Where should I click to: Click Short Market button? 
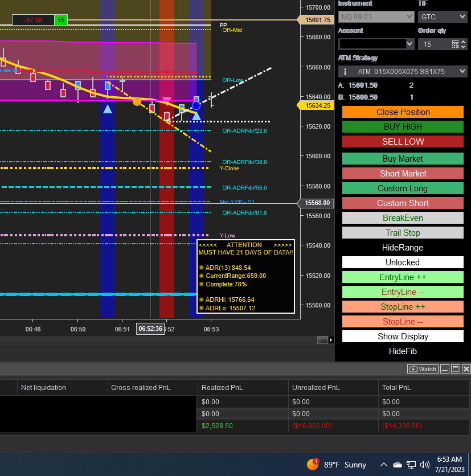(x=403, y=173)
